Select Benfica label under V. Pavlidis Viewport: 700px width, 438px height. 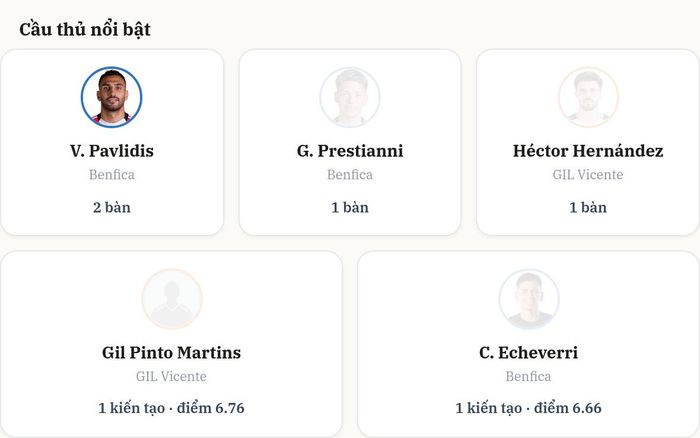point(112,175)
